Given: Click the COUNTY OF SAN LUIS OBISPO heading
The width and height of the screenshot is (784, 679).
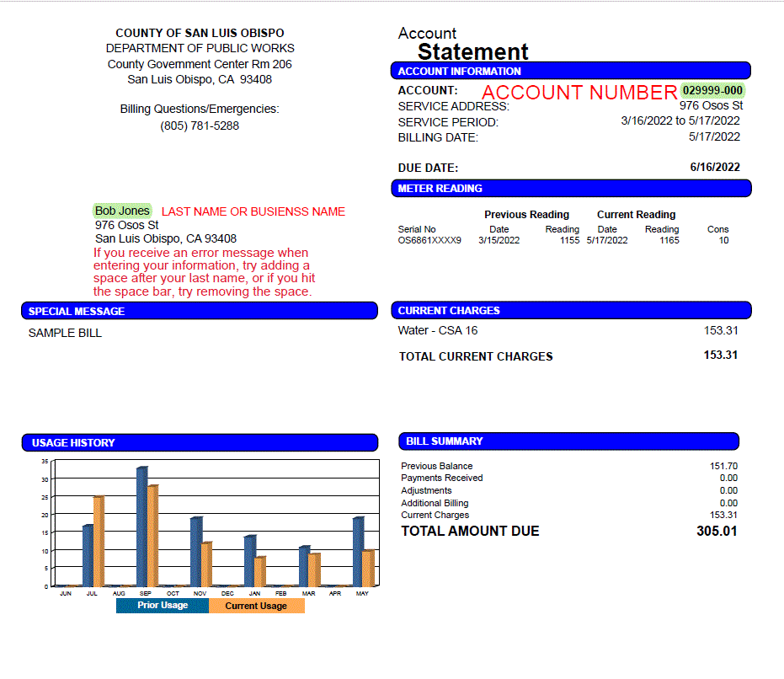Looking at the screenshot, I should [200, 33].
